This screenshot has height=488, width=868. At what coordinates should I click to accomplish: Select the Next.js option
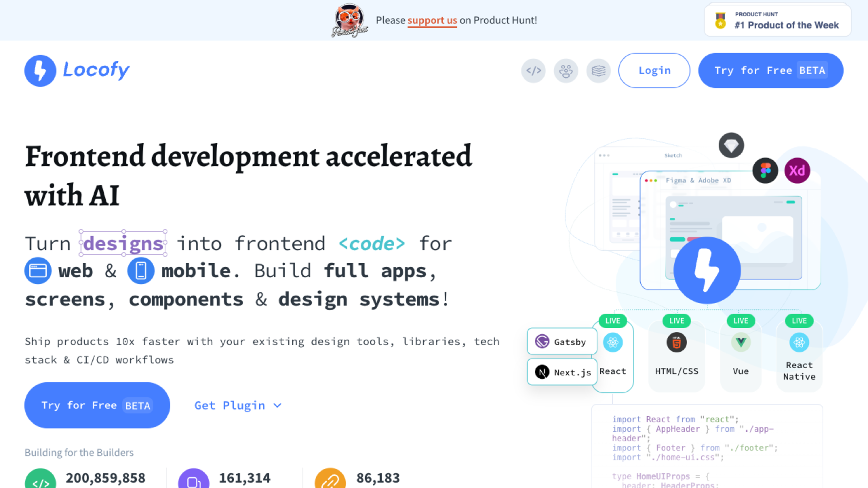[x=562, y=372]
